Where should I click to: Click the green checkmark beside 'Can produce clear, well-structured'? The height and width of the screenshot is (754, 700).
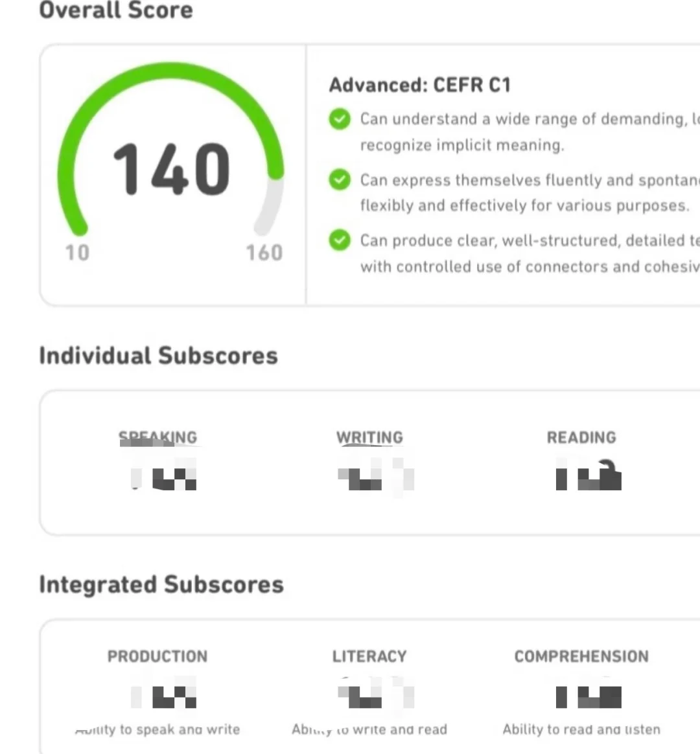pos(340,240)
